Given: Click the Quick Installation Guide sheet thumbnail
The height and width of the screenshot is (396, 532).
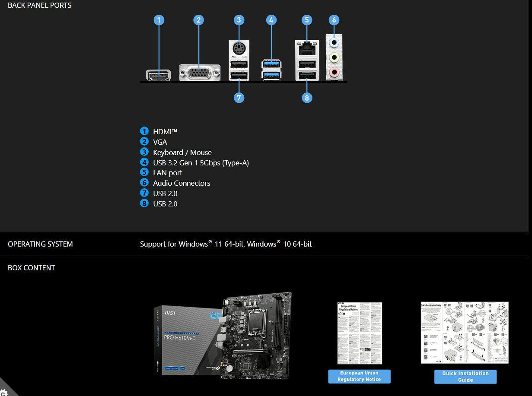Looking at the screenshot, I should click(x=465, y=333).
